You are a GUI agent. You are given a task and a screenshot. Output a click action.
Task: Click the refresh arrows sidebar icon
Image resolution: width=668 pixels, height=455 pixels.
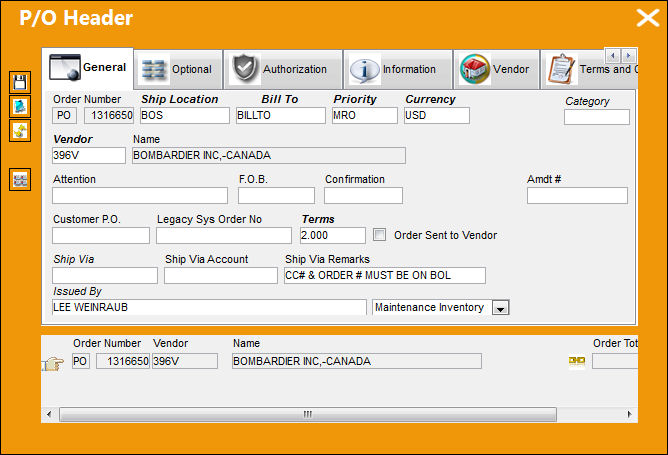20,131
